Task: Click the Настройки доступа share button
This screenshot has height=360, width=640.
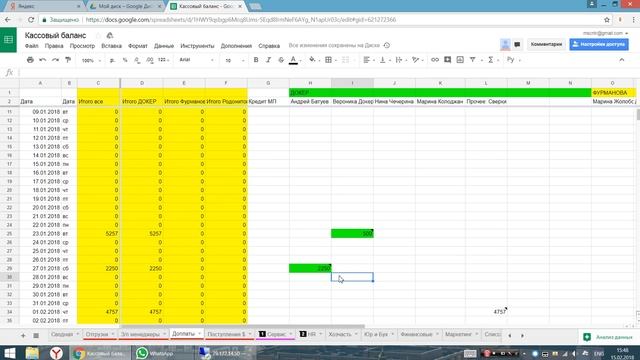Action: 599,44
